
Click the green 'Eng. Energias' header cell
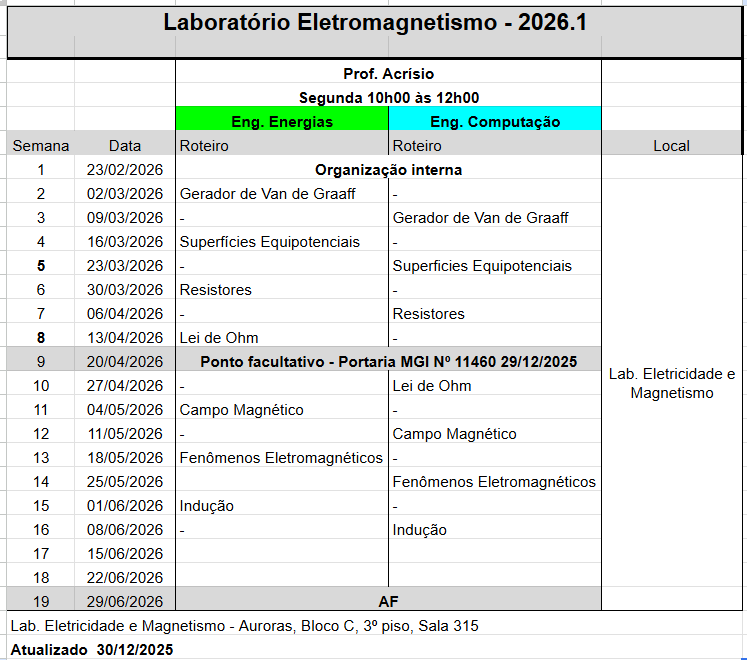281,121
